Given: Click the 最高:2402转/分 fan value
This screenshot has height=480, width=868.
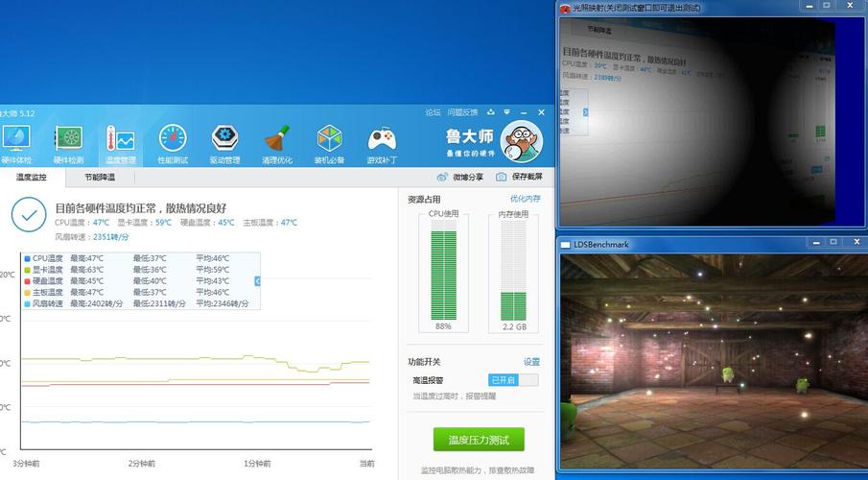Looking at the screenshot, I should click(x=96, y=303).
